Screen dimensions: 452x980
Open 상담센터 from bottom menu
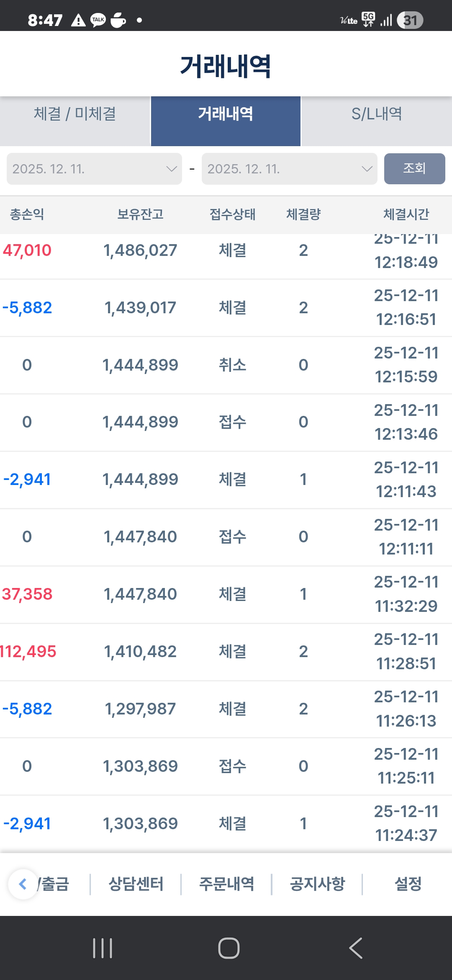(136, 884)
